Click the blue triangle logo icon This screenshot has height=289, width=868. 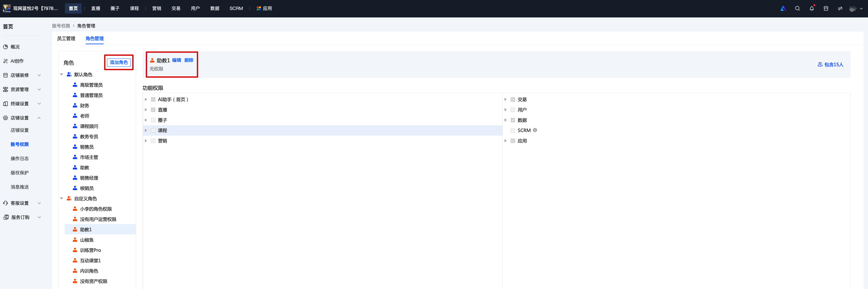[783, 8]
